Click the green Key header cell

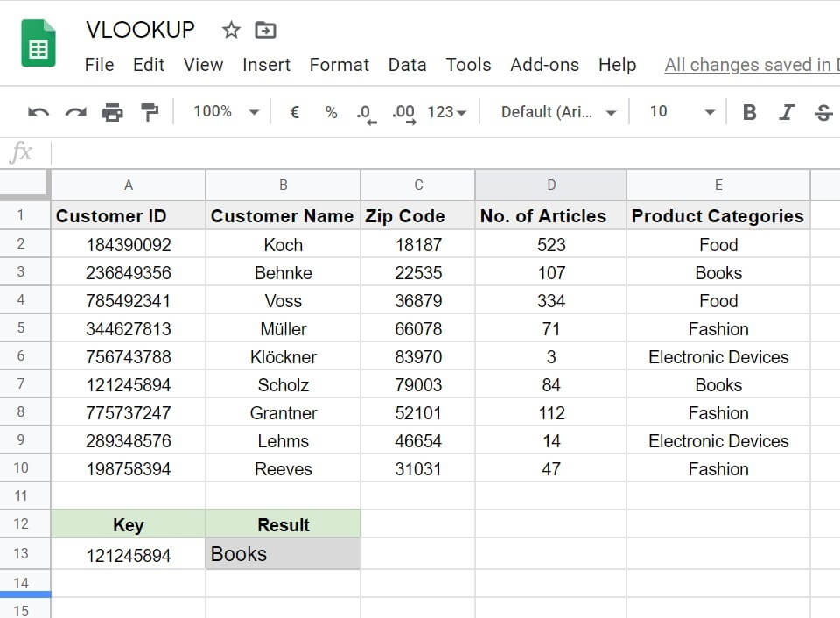coord(129,524)
